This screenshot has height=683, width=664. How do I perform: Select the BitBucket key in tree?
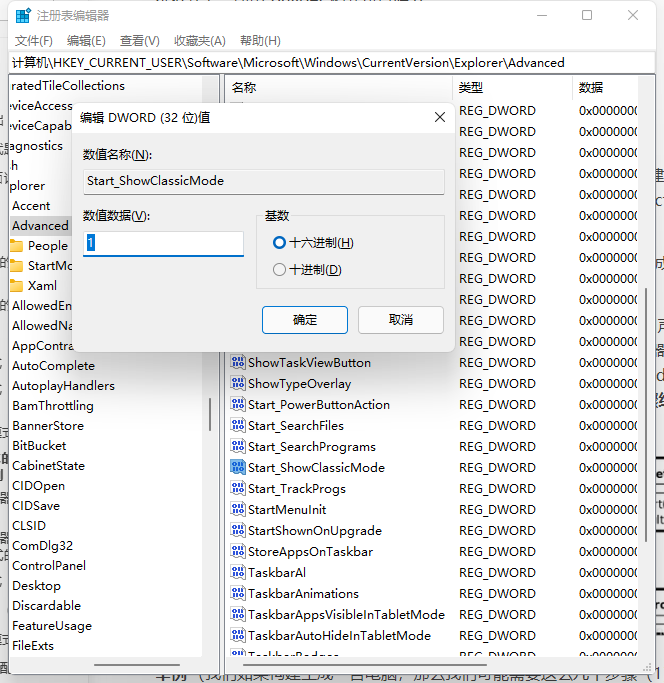pyautogui.click(x=39, y=446)
